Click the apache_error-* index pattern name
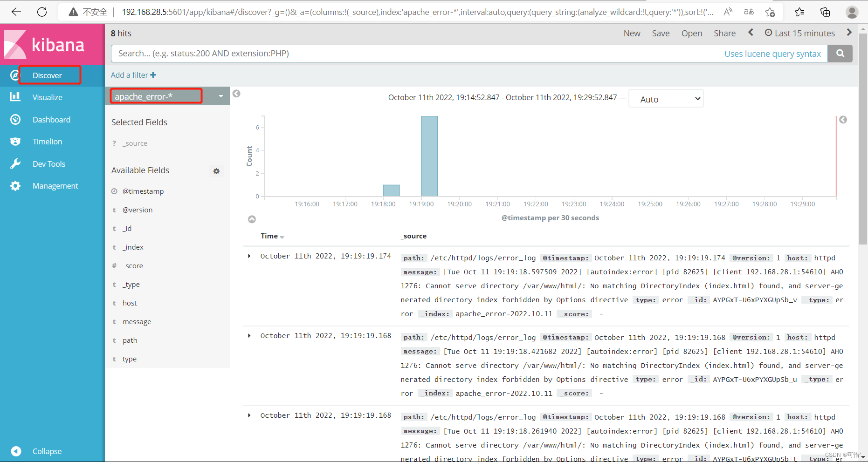The height and width of the screenshot is (462, 868). tap(144, 96)
